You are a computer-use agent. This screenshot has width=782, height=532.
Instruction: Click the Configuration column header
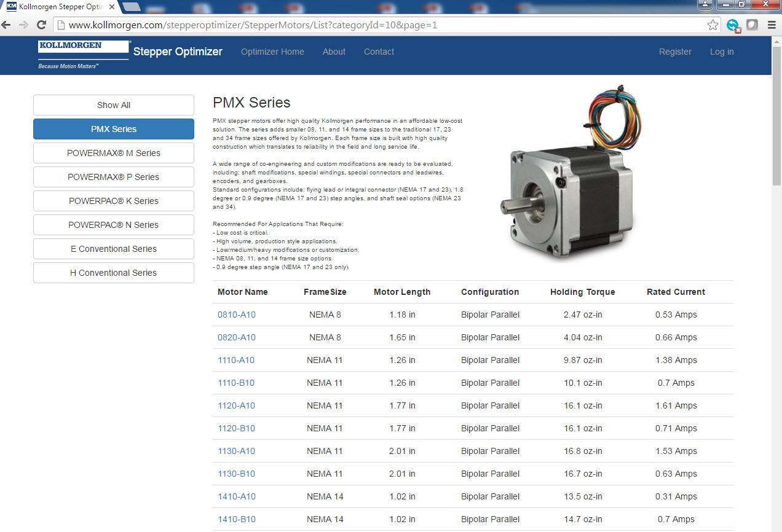(490, 292)
